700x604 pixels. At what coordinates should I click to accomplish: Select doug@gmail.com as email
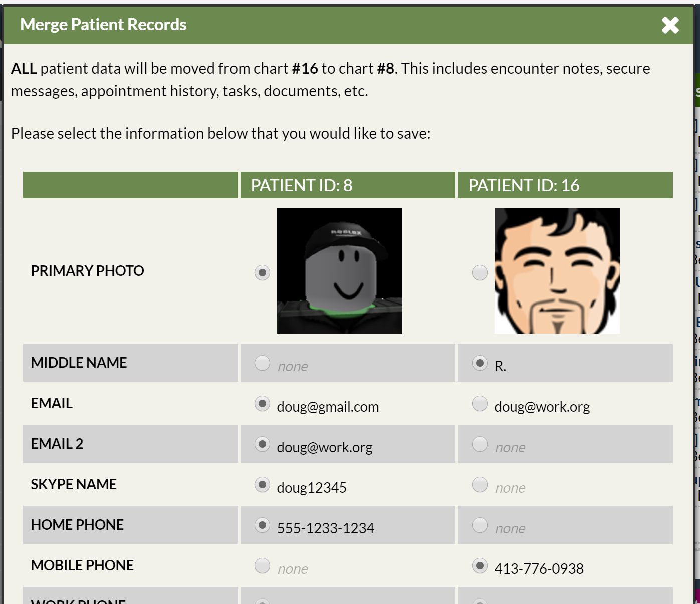click(x=262, y=403)
